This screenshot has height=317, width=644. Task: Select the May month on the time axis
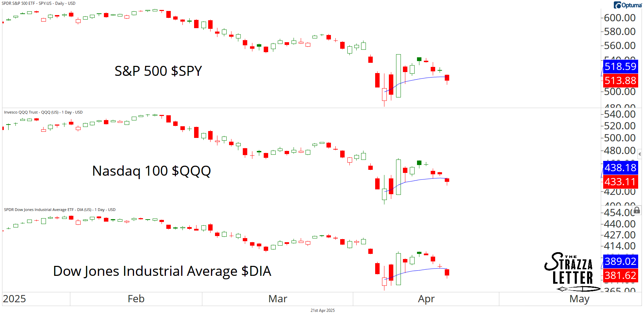pyautogui.click(x=579, y=299)
